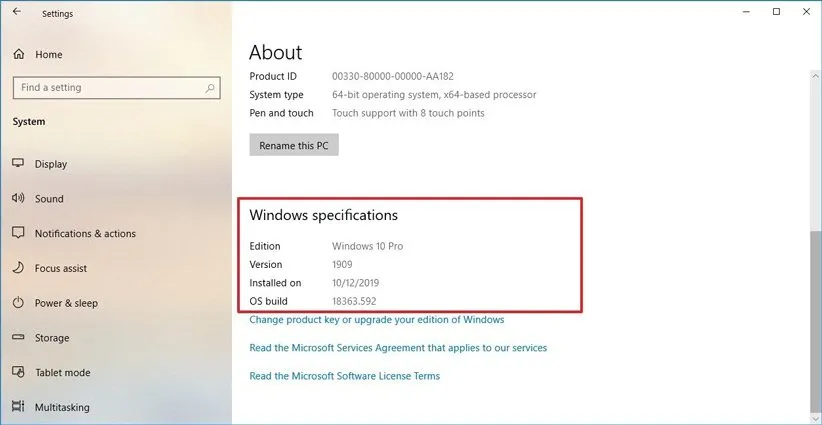Select the Display monitor icon
Image resolution: width=822 pixels, height=425 pixels.
[x=18, y=164]
